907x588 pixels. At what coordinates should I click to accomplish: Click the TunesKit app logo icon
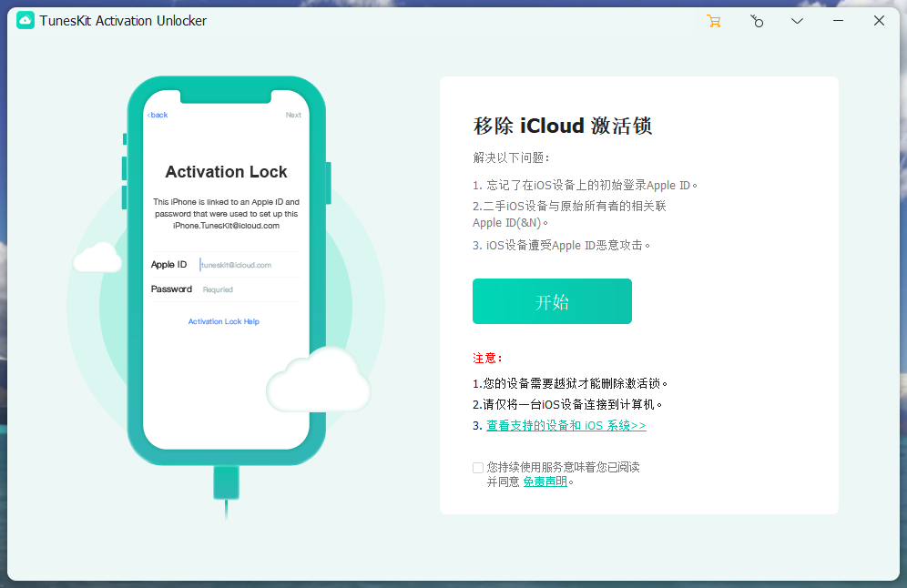coord(25,21)
